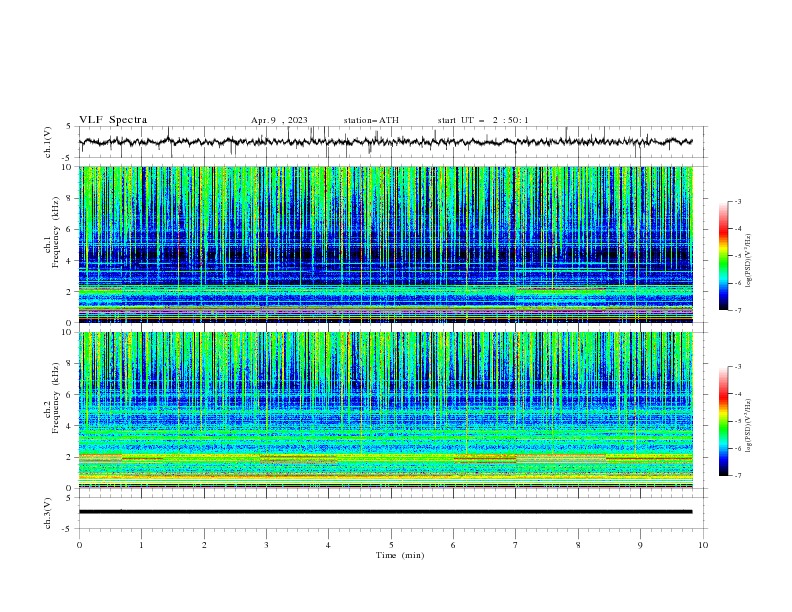Click the "4" kHz tick on ch.1 frequency axis
The width and height of the screenshot is (792, 612).
pyautogui.click(x=70, y=261)
